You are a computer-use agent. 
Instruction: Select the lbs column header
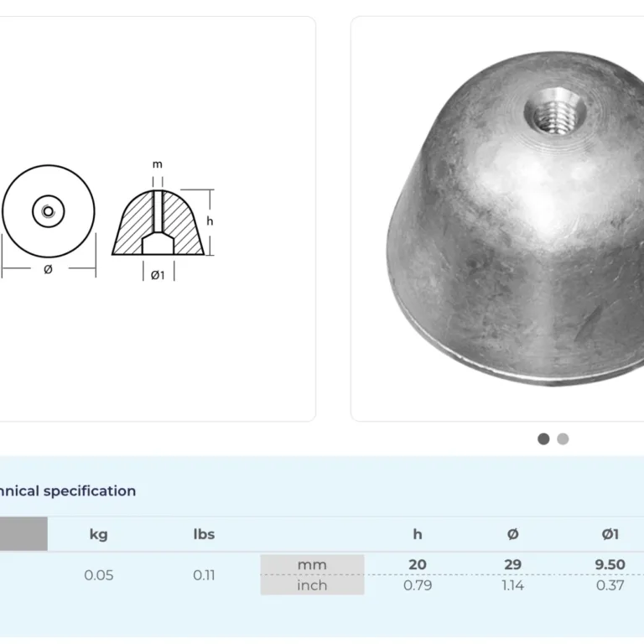coord(204,534)
